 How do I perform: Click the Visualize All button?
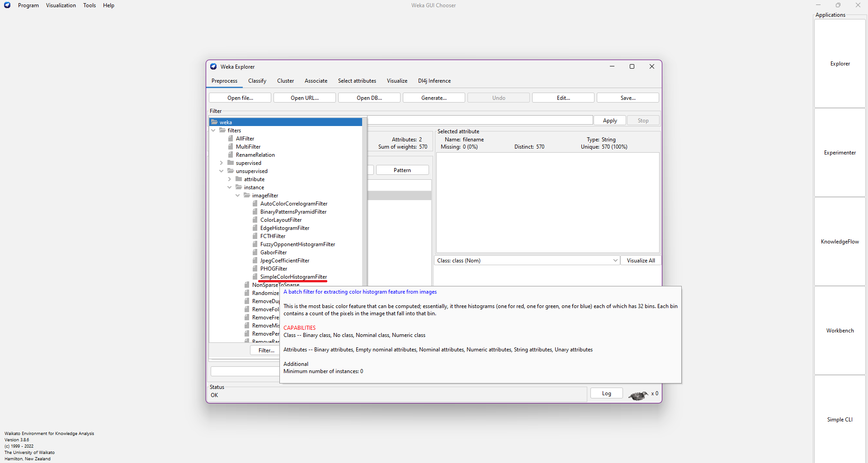641,261
